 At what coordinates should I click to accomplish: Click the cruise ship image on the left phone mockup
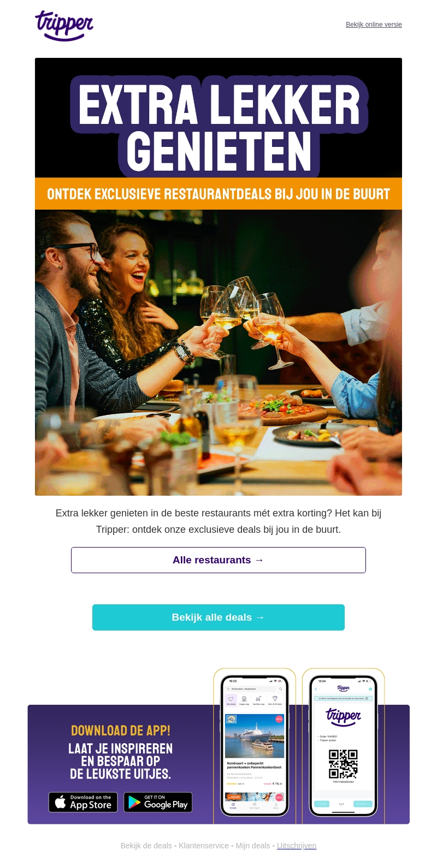255,735
